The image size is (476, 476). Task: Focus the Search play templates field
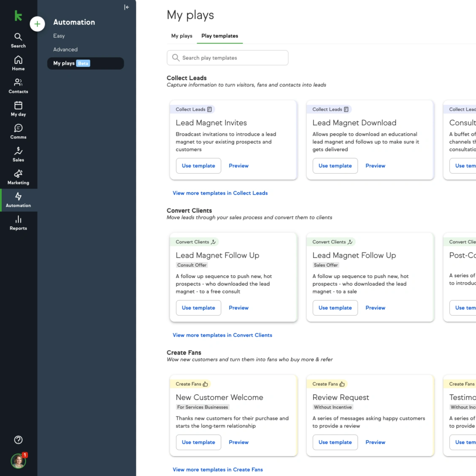click(227, 58)
